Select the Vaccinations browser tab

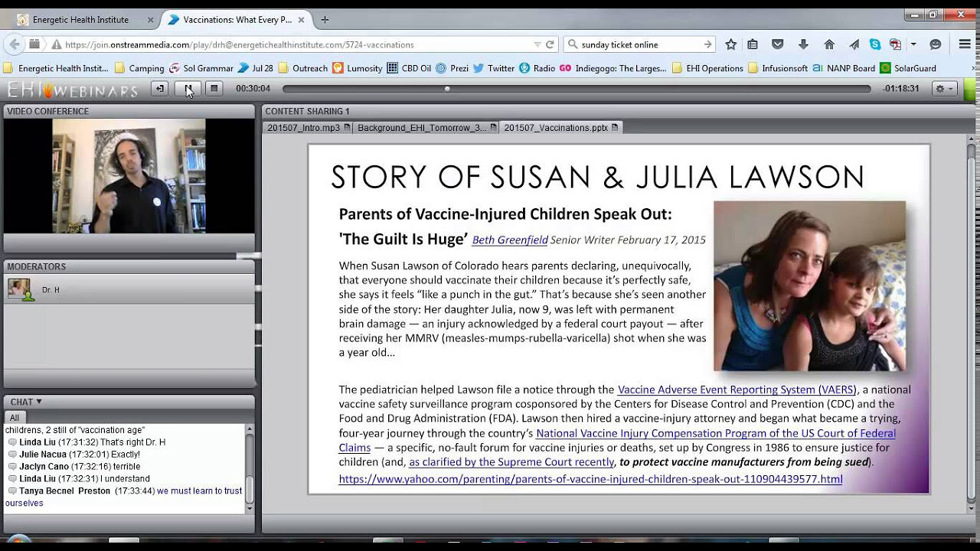coord(237,19)
